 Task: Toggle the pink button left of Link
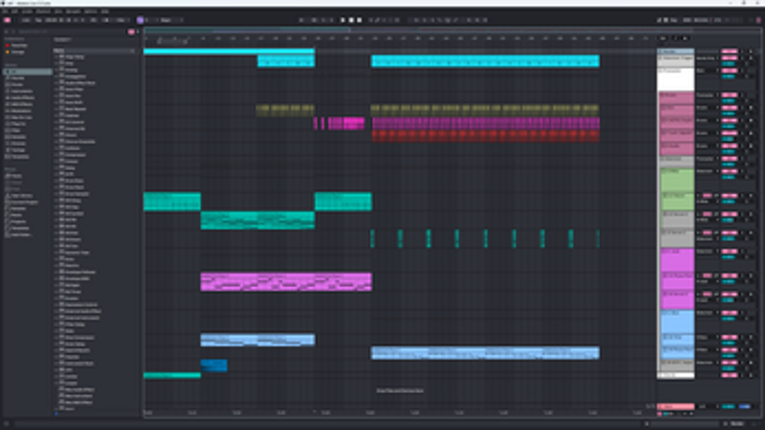[7, 20]
